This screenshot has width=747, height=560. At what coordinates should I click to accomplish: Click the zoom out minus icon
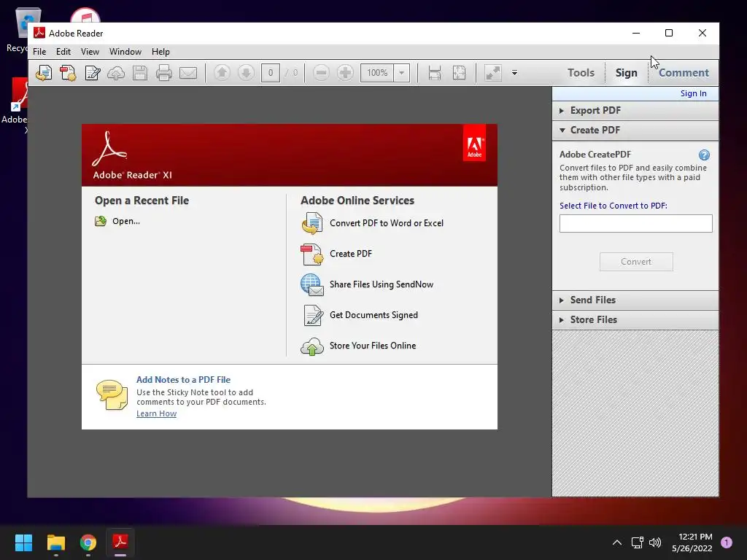click(321, 73)
